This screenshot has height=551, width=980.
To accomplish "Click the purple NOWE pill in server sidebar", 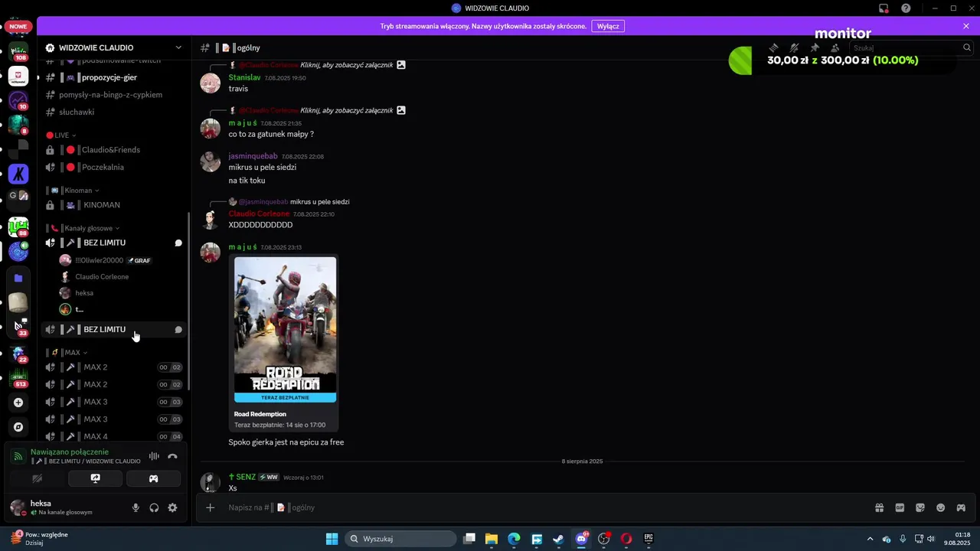I will pyautogui.click(x=18, y=26).
